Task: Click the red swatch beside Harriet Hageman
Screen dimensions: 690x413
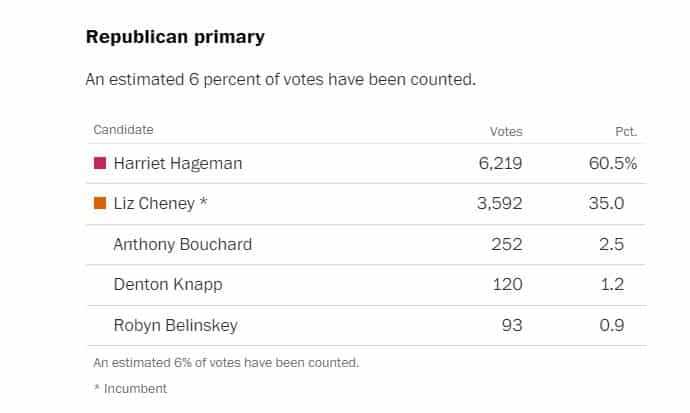Action: 100,163
